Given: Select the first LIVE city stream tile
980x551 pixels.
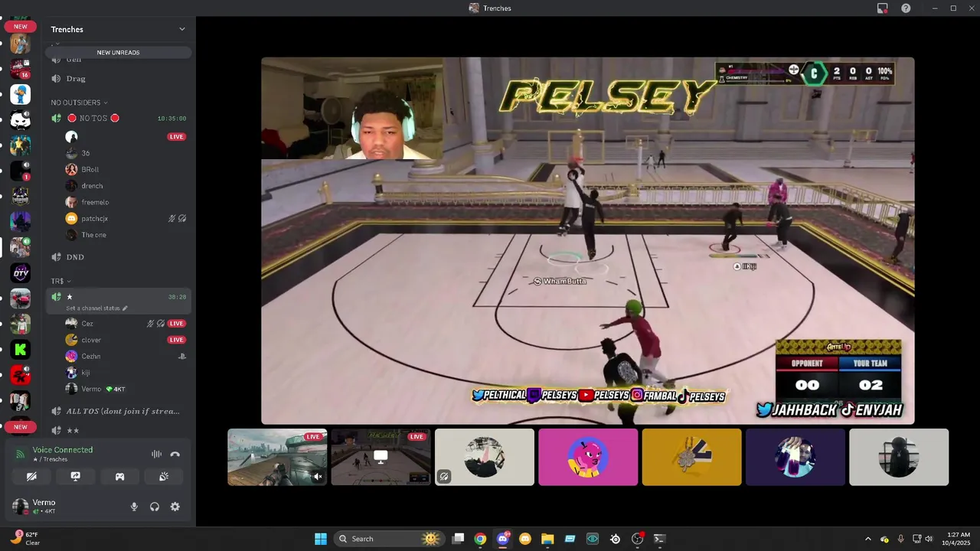Looking at the screenshot, I should [x=277, y=457].
